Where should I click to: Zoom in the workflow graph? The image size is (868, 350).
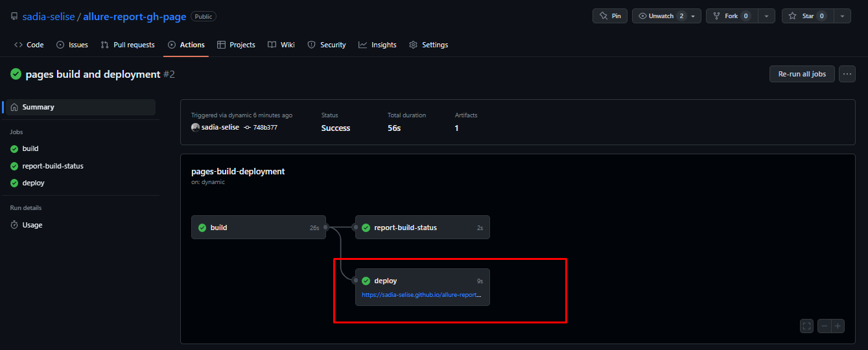click(838, 326)
